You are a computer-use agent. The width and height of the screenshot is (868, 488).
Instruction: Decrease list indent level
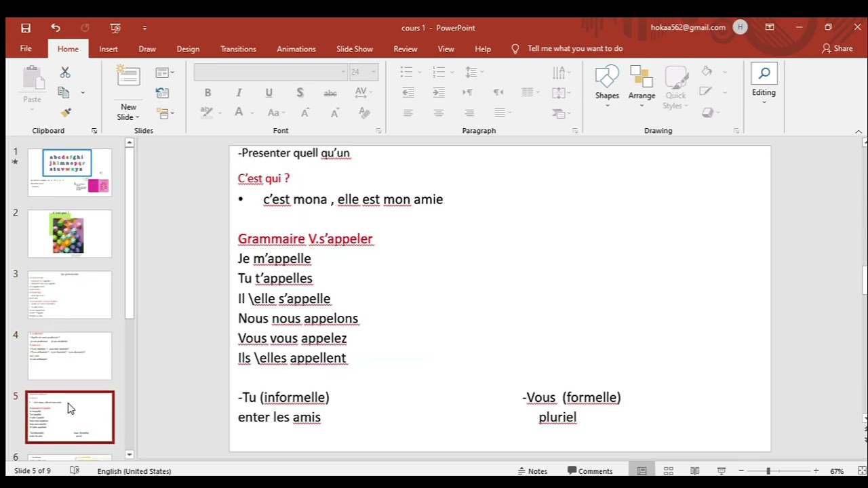408,92
